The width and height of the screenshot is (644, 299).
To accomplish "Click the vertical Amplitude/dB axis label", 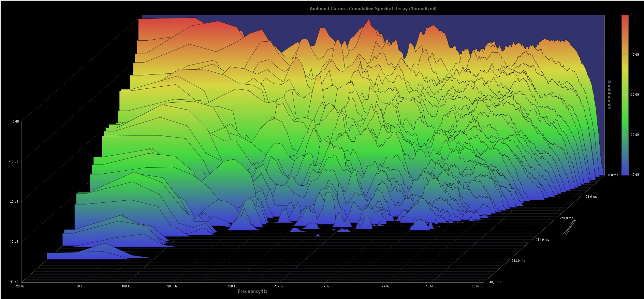I will pos(609,95).
